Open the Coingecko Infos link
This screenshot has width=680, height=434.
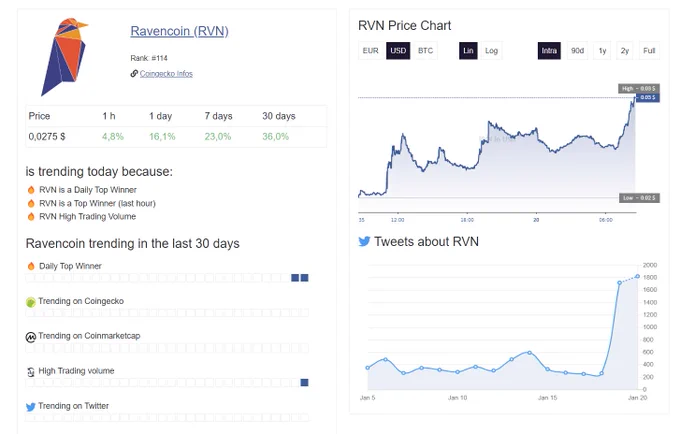pos(166,74)
